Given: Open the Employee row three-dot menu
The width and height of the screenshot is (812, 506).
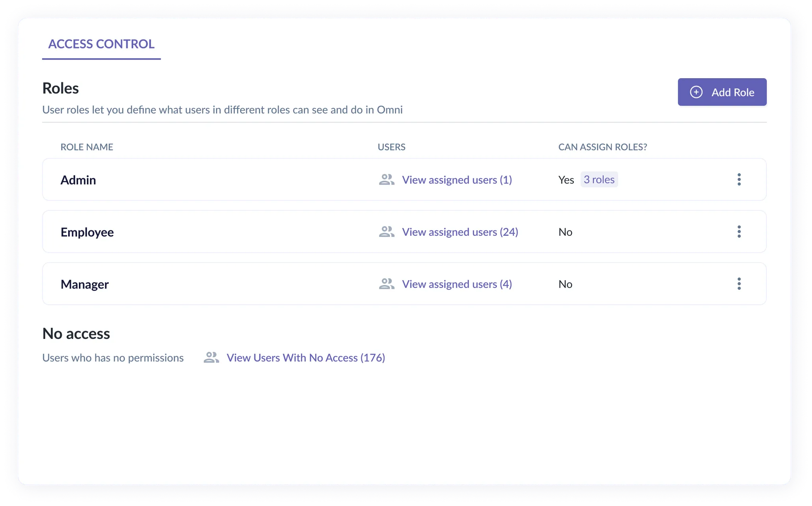Looking at the screenshot, I should click(x=739, y=232).
